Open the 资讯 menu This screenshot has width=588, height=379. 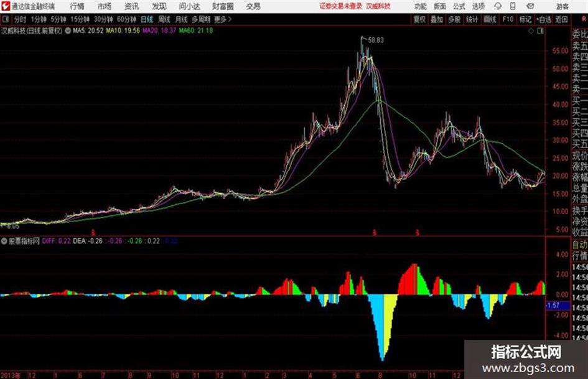click(x=132, y=6)
